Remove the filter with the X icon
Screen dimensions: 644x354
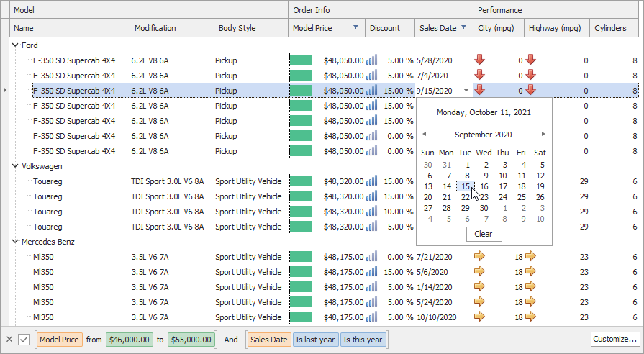[x=9, y=339]
